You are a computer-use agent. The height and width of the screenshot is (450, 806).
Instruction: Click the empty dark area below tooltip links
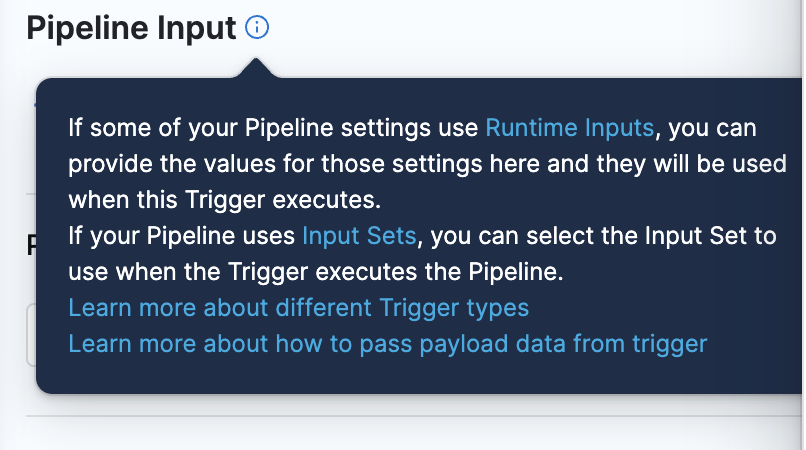400,376
